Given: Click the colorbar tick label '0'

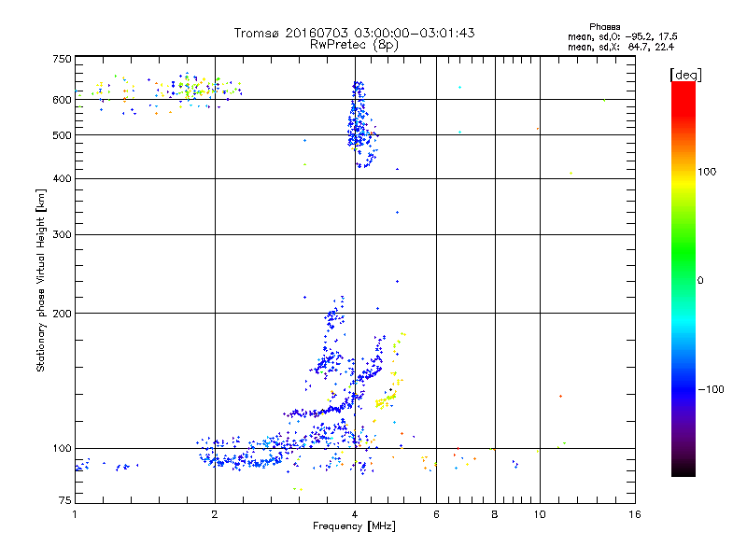Looking at the screenshot, I should 700,281.
